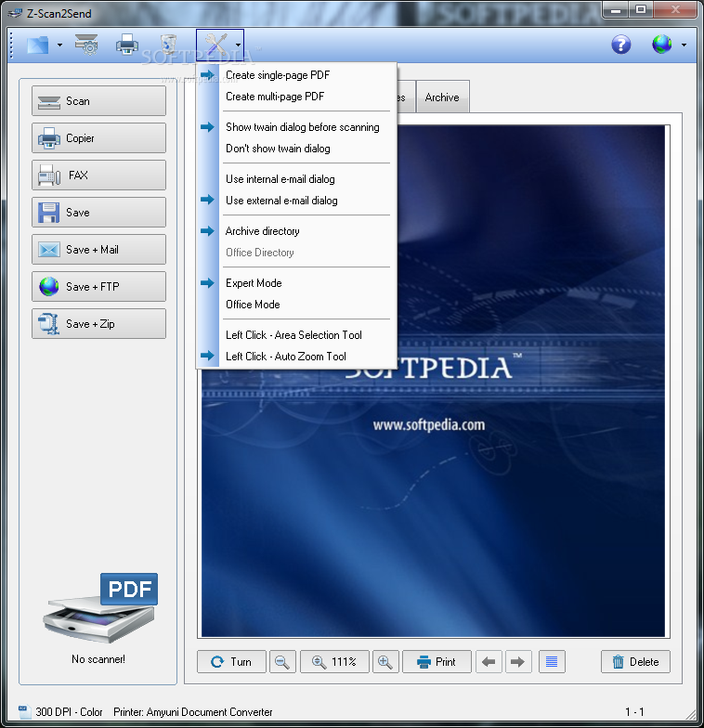Screen dimensions: 704x728
Task: Go to next page arrow
Action: click(x=518, y=661)
